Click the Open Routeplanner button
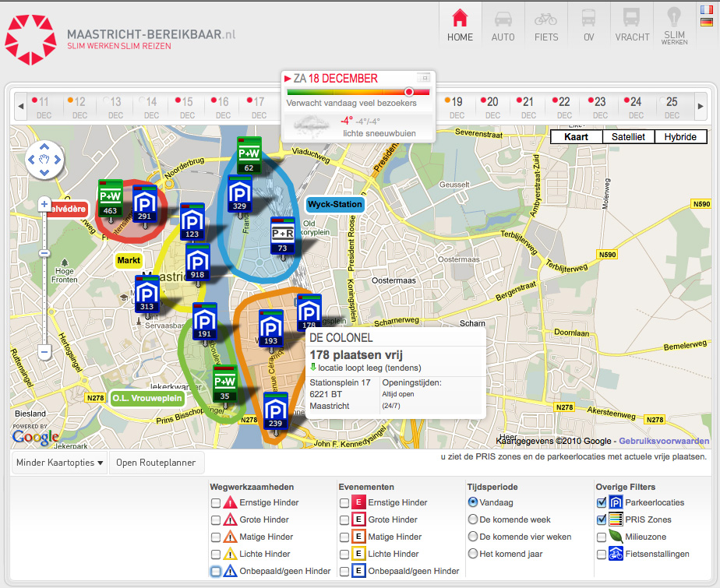Screen dimensions: 720x588 point(156,463)
